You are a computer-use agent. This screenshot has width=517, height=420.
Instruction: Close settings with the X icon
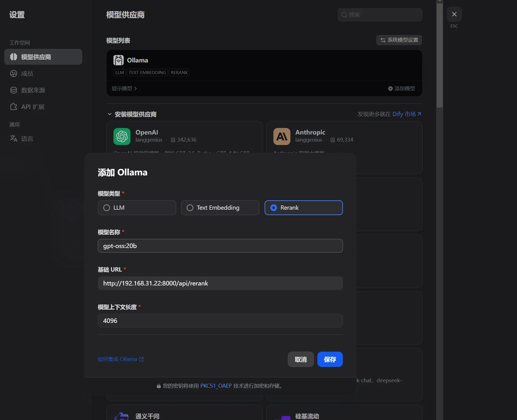tap(454, 14)
